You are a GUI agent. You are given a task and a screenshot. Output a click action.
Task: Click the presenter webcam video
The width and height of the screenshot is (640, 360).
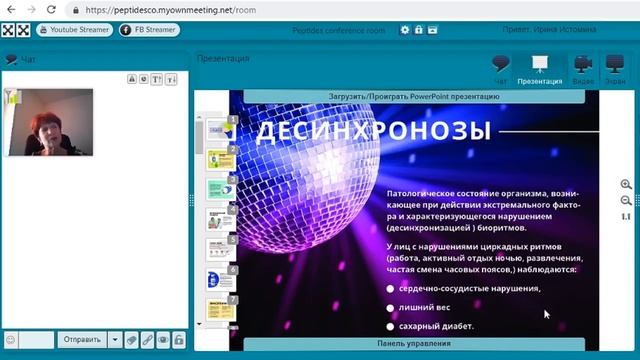(x=49, y=122)
